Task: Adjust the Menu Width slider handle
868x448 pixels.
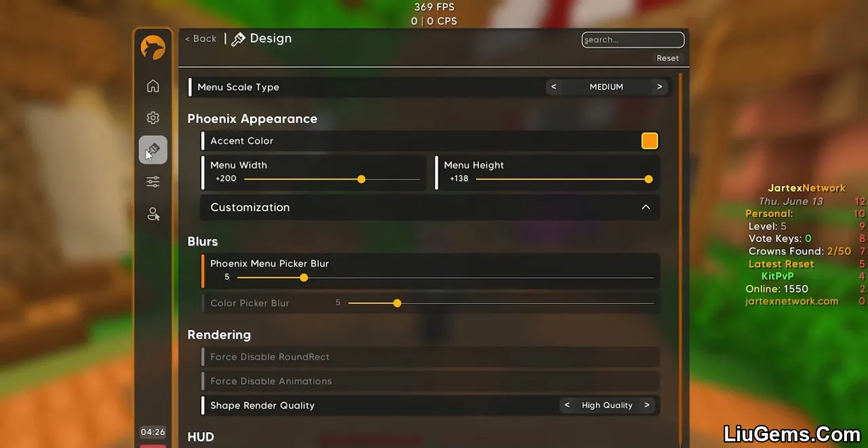Action: [x=361, y=179]
